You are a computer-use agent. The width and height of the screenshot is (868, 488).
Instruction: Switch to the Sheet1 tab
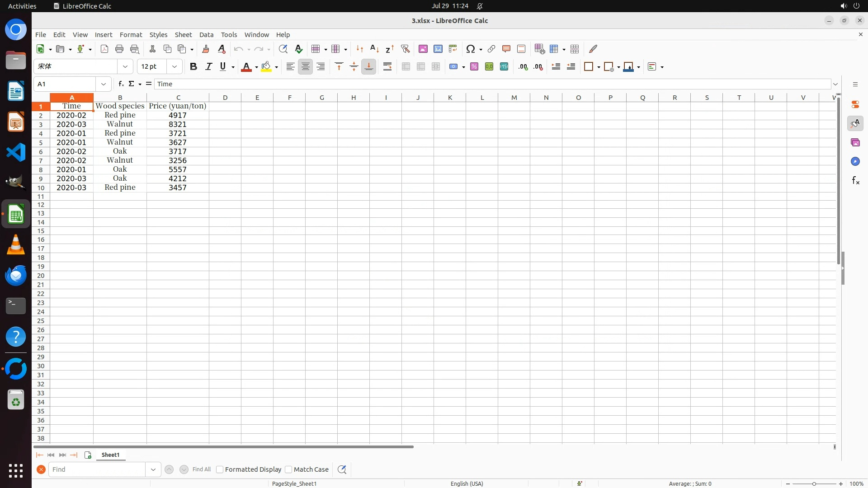(110, 455)
